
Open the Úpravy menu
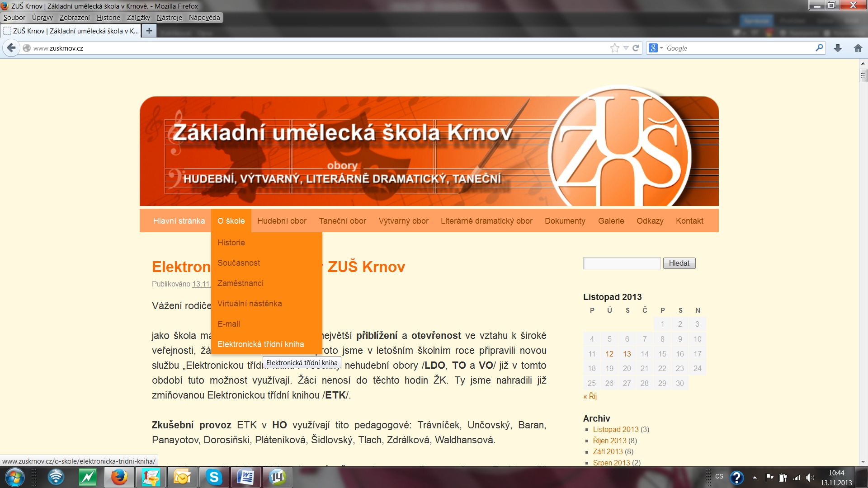[42, 18]
